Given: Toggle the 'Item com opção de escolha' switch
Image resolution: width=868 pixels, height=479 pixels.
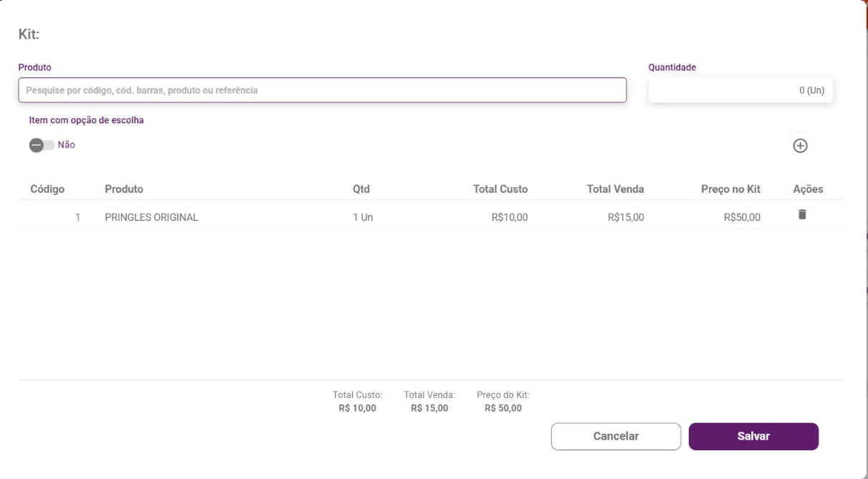Looking at the screenshot, I should pos(42,145).
